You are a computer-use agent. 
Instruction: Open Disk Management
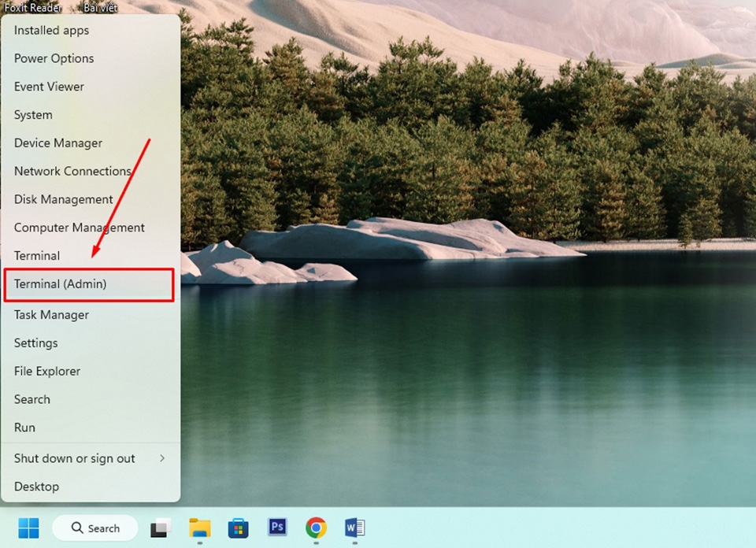(63, 199)
